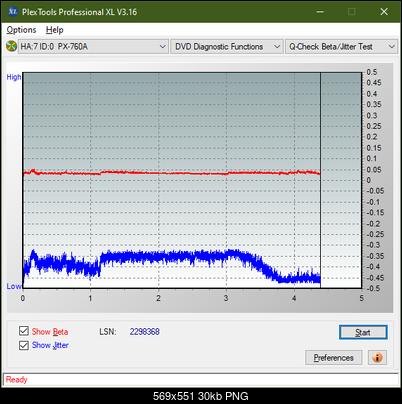
Task: Click the -0.5 value on the Y axis
Action: click(373, 288)
